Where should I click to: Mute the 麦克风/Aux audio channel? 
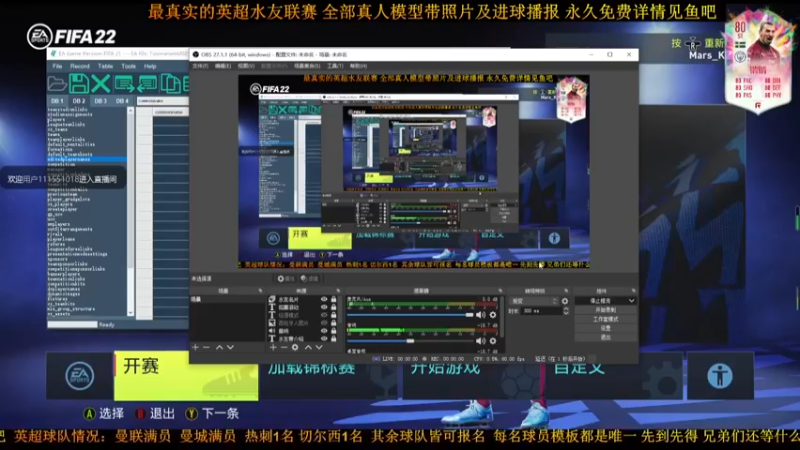(480, 315)
